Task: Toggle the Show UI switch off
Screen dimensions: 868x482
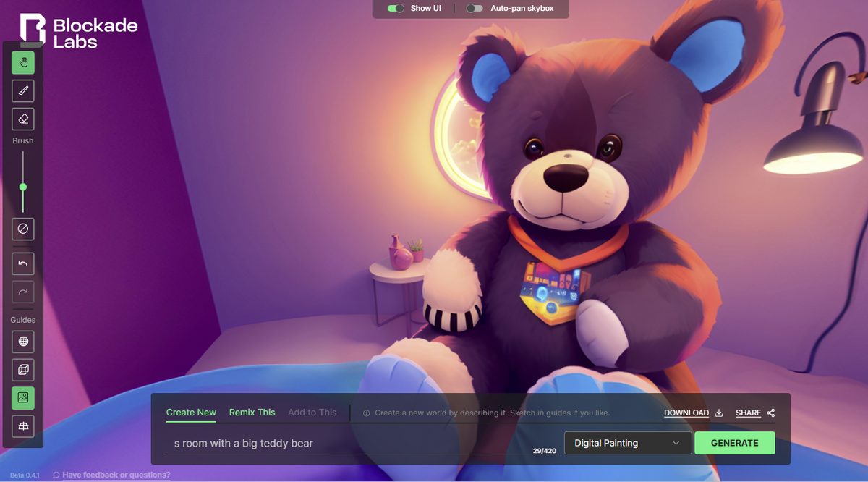Action: (396, 9)
